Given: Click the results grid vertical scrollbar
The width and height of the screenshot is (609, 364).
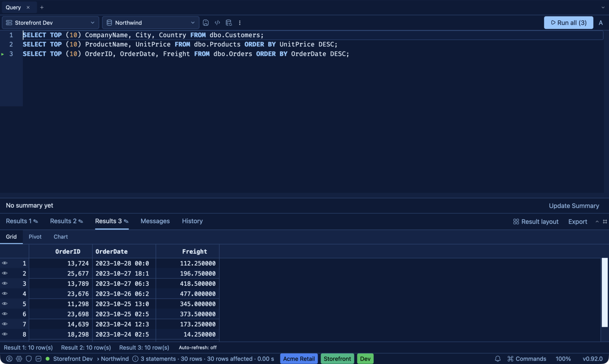Looking at the screenshot, I should coord(605,292).
